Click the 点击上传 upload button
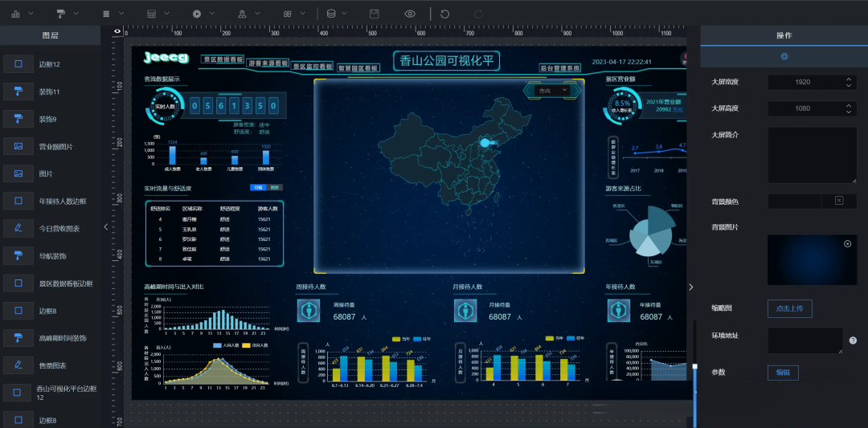868x428 pixels. (x=789, y=308)
